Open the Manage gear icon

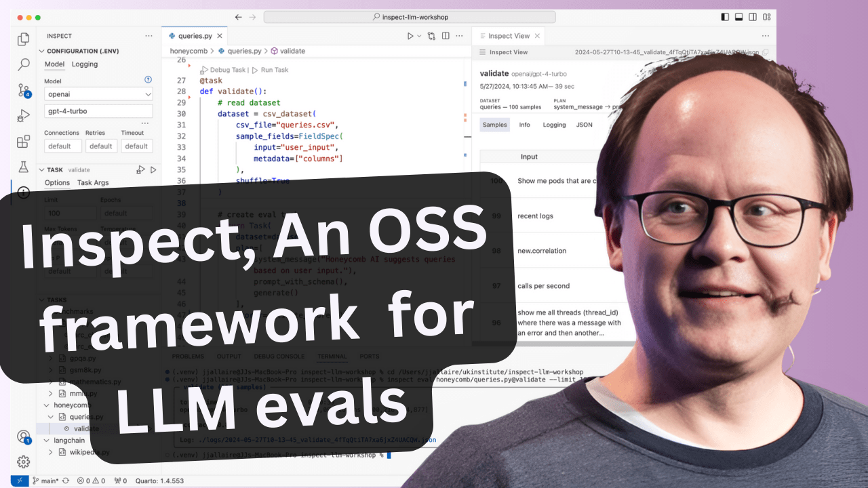pyautogui.click(x=24, y=462)
